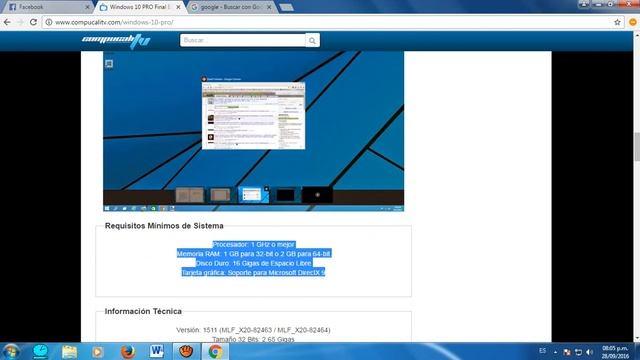This screenshot has height=360, width=640.
Task: Open the volume speaker tray icon
Action: 589,352
